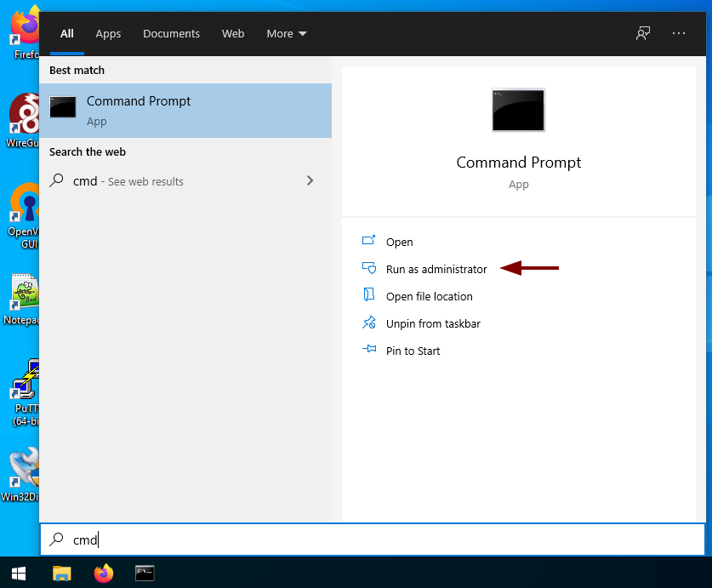Click the large Command Prompt preview icon

(x=518, y=110)
